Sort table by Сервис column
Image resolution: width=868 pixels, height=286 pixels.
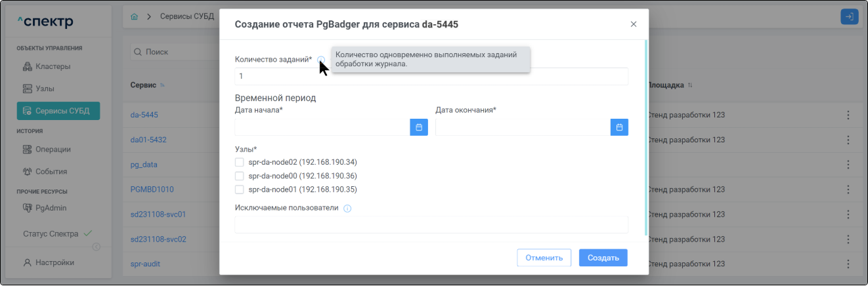click(162, 85)
